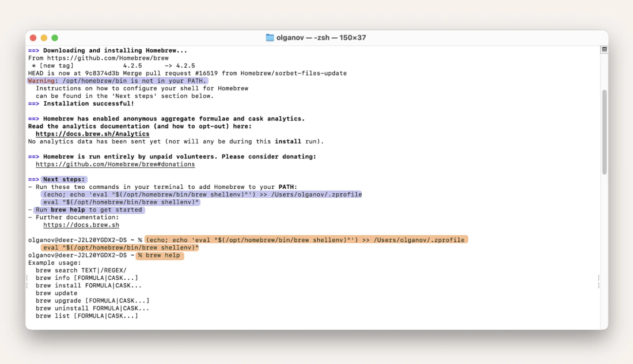Screen dimensions: 633x364
Task: Click the https://docs.brew.sh documentation link
Action: point(81,225)
